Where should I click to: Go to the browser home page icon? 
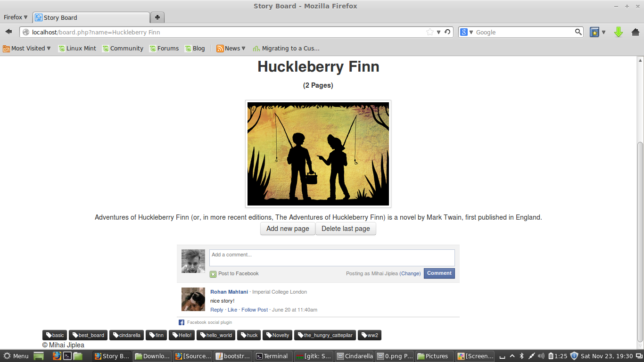click(636, 32)
